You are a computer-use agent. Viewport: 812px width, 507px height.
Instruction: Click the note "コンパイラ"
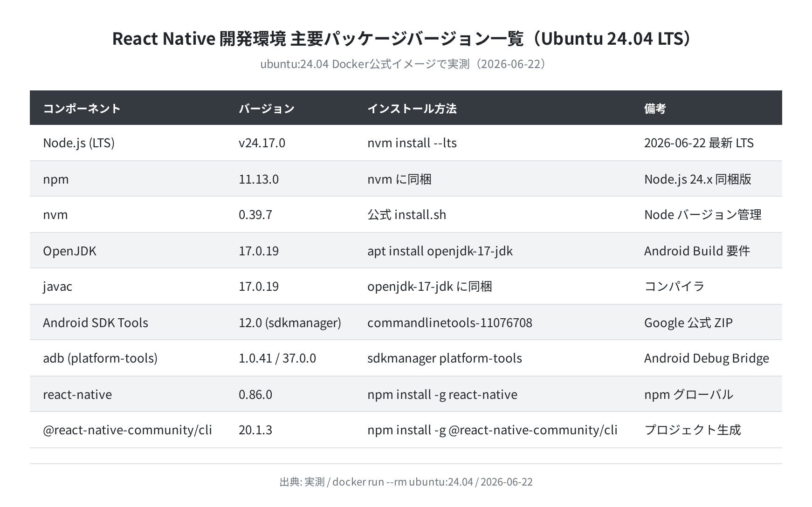674,287
